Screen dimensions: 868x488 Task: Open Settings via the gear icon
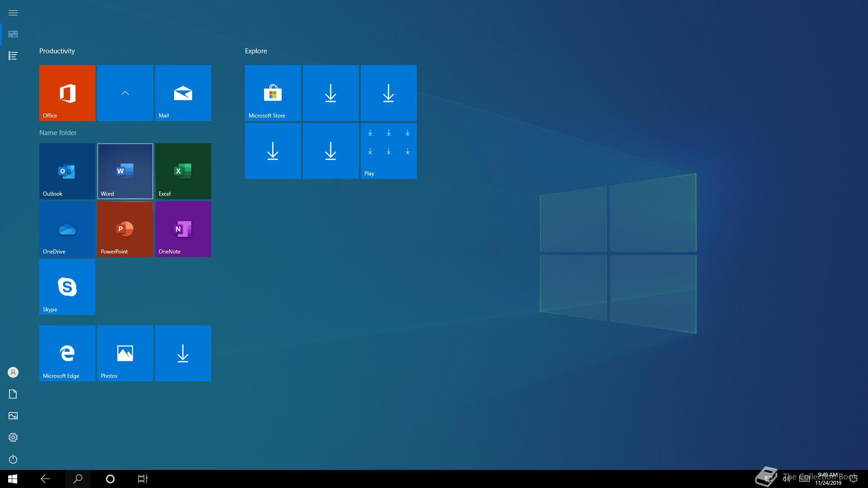click(13, 437)
